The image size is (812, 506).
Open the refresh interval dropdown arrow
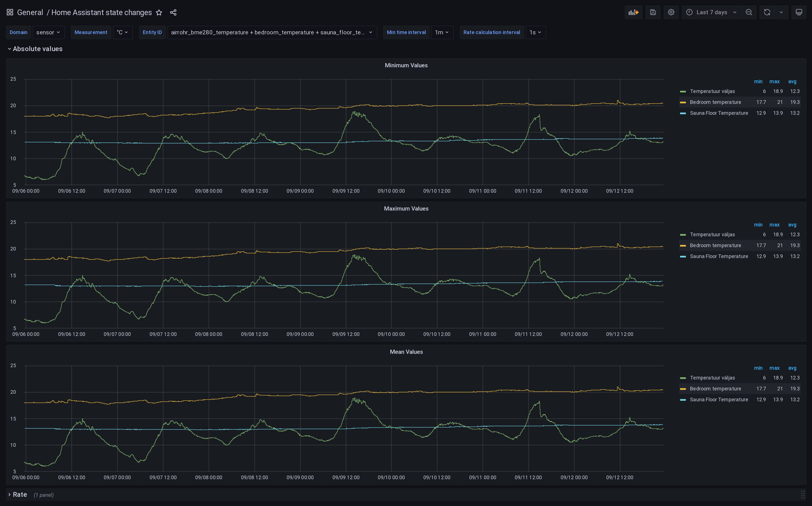point(781,12)
